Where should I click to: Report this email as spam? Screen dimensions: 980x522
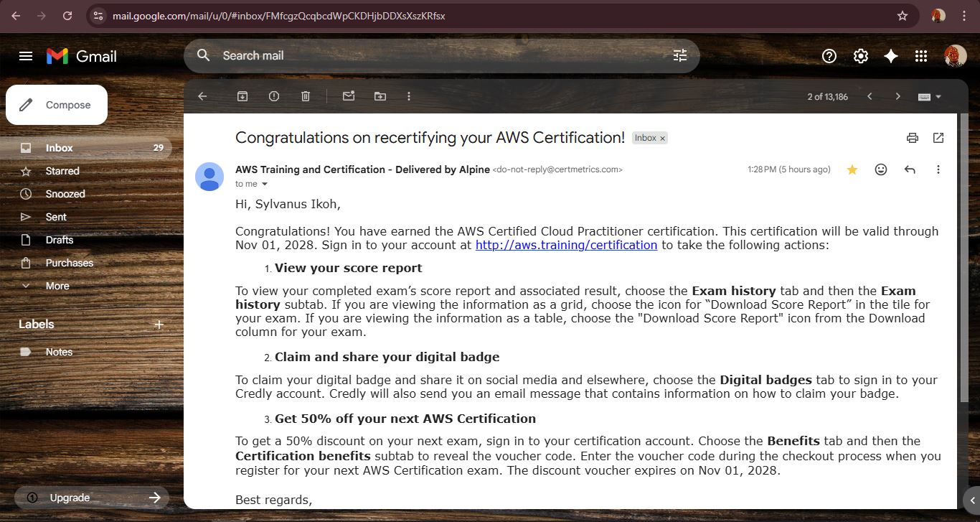[274, 96]
